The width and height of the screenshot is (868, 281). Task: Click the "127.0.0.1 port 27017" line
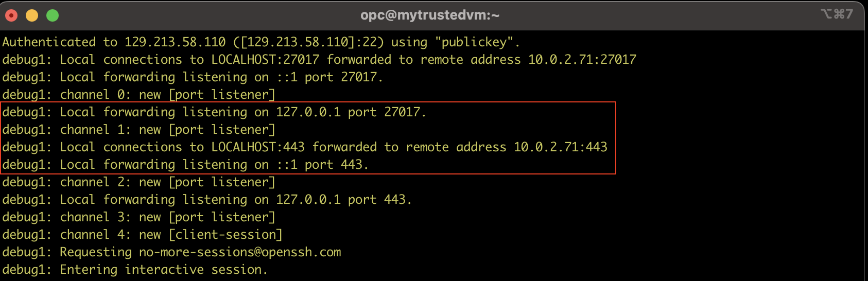pos(350,112)
